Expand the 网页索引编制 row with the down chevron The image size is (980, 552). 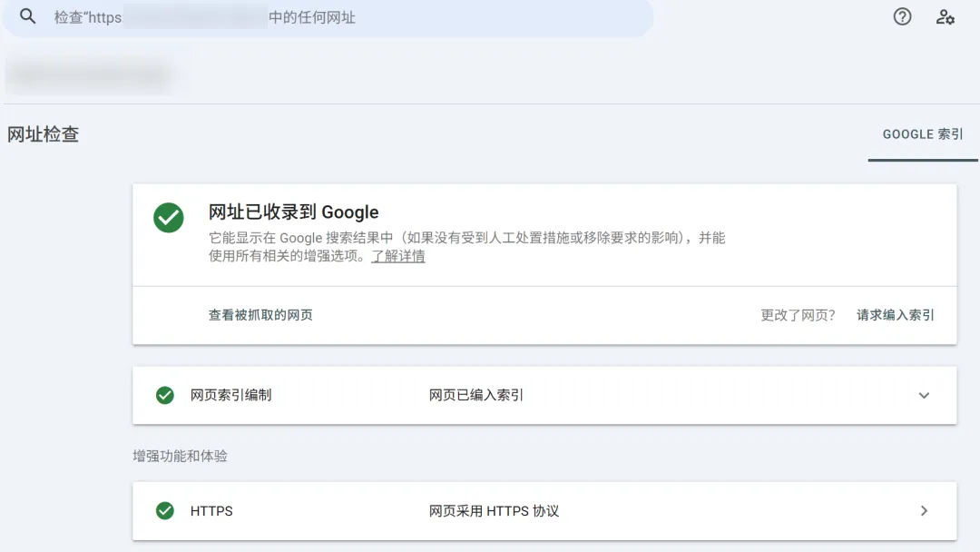tap(924, 395)
